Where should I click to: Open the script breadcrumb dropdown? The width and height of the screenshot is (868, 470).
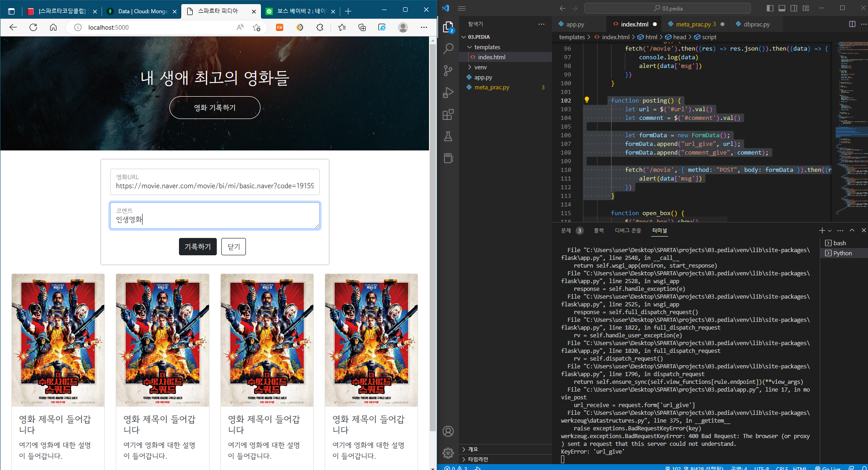[705, 37]
